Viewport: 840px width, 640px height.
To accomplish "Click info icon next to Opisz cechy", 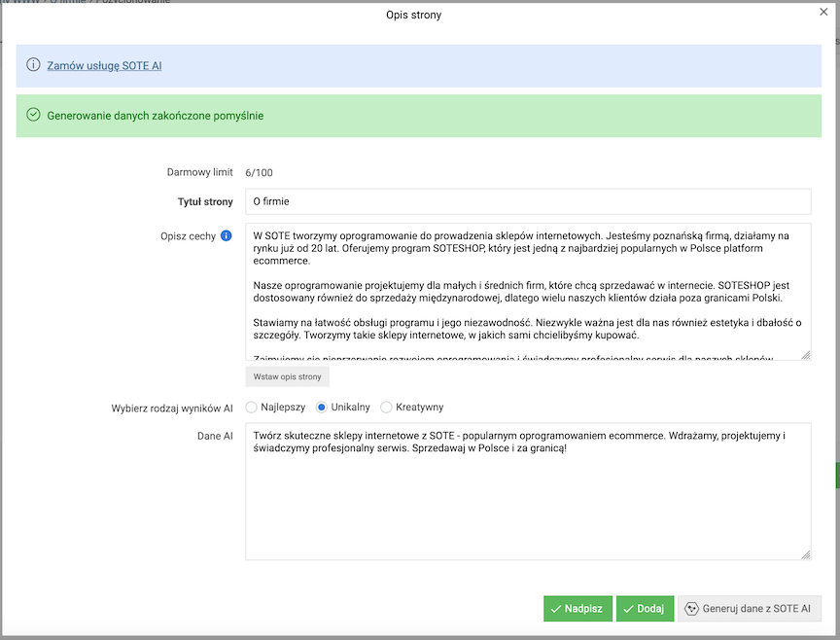I will coord(227,235).
